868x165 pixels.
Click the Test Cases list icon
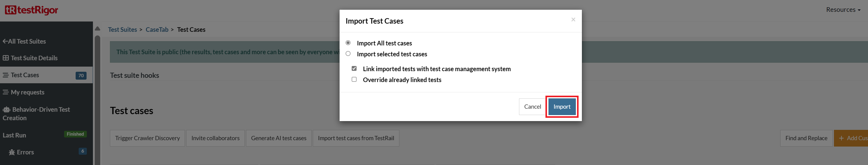click(x=6, y=75)
